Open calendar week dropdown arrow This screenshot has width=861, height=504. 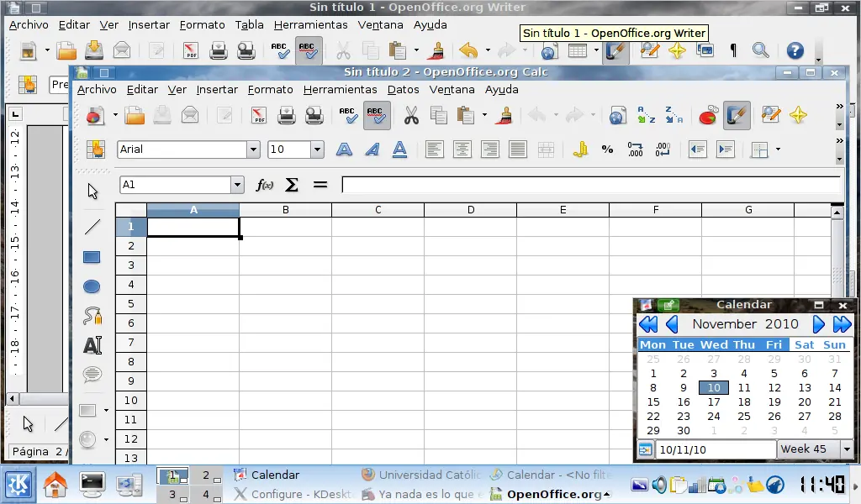[x=847, y=449]
